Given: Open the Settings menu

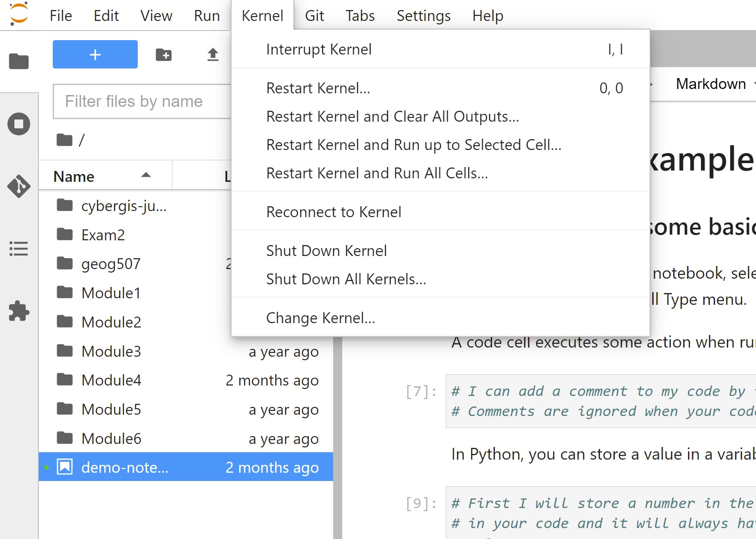Looking at the screenshot, I should [423, 16].
